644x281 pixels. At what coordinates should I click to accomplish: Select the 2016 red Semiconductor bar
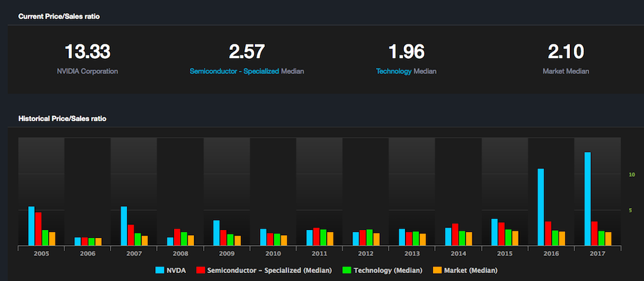(548, 234)
